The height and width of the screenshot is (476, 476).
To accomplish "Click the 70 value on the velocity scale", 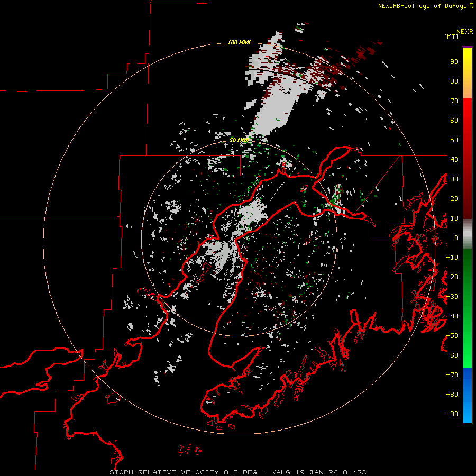I will (x=454, y=101).
